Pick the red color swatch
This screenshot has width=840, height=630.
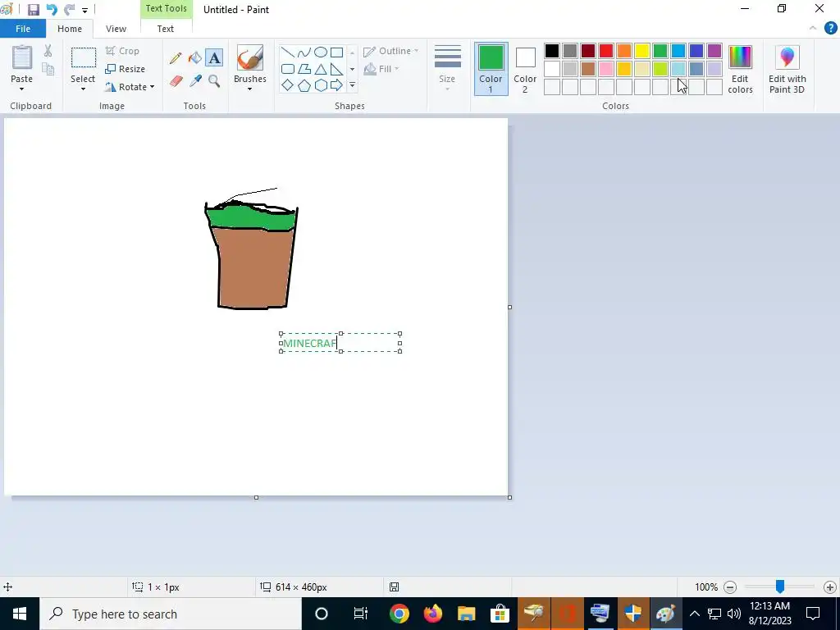[x=606, y=51]
